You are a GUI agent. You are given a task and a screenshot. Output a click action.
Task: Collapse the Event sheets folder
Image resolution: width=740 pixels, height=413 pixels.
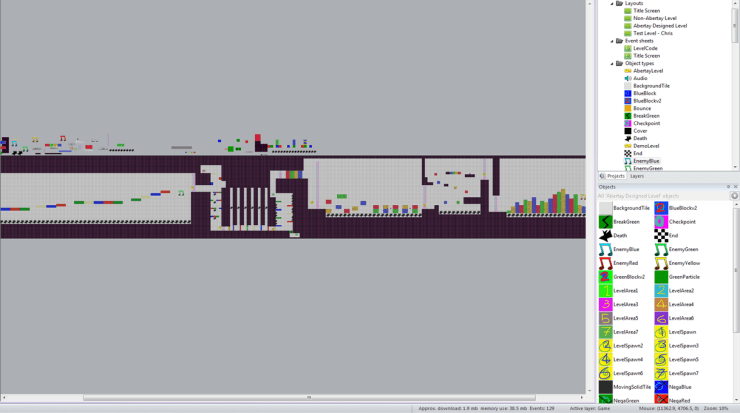(612, 41)
